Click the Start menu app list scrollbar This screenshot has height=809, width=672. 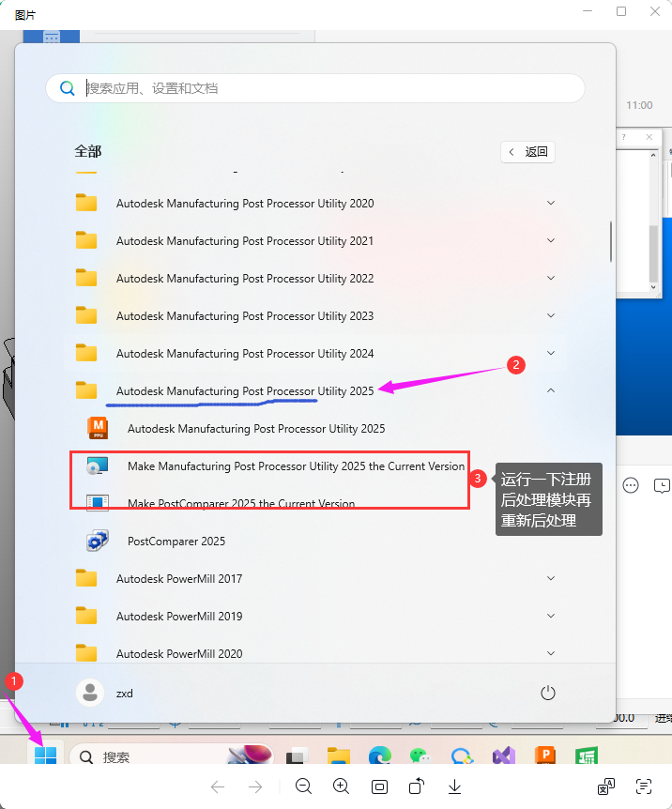[x=611, y=241]
